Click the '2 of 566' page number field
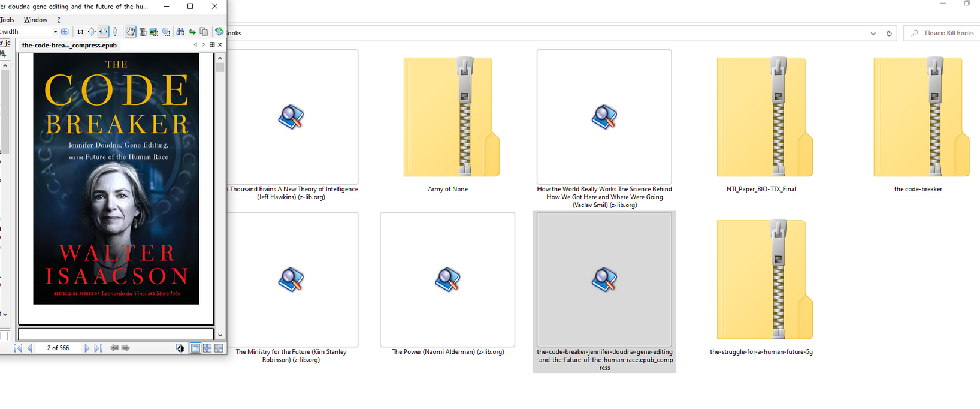Viewport: 980px width, 409px height. pos(58,348)
